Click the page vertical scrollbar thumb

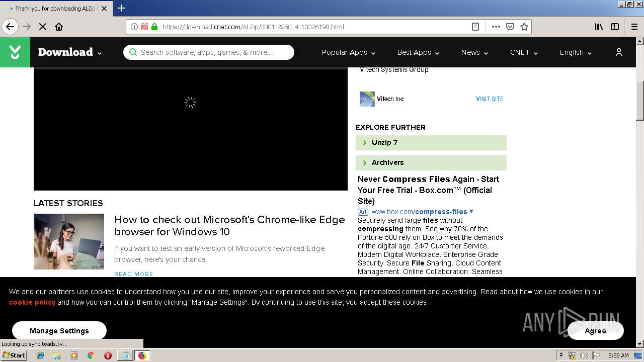640,101
